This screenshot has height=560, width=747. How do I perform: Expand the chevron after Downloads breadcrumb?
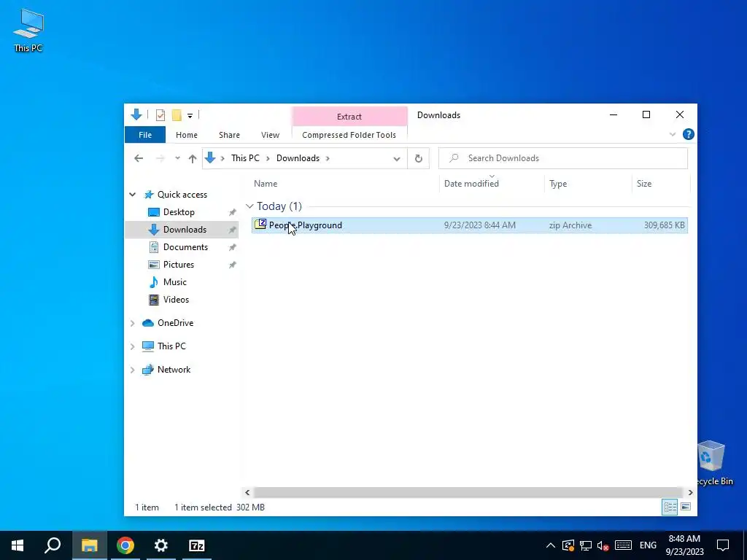coord(328,158)
